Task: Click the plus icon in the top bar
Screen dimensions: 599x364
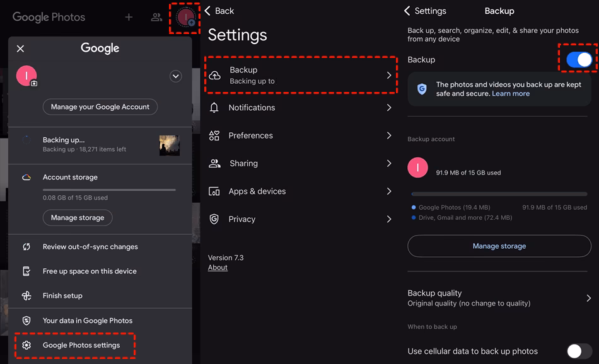Action: click(129, 17)
